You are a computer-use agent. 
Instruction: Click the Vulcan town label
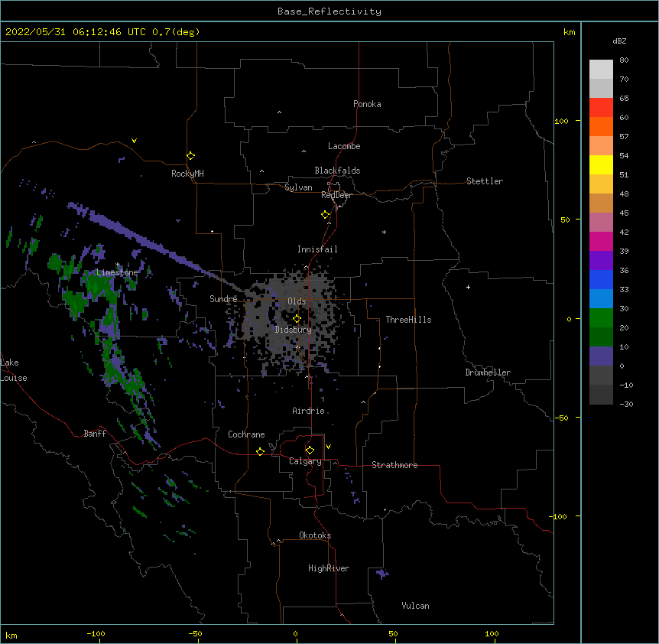[x=415, y=606]
